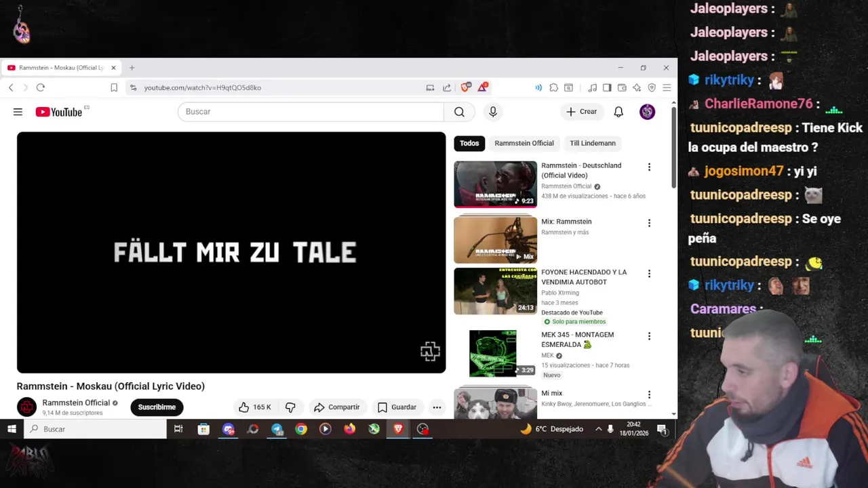Open options for Rammstein - Deutschland video

point(649,167)
